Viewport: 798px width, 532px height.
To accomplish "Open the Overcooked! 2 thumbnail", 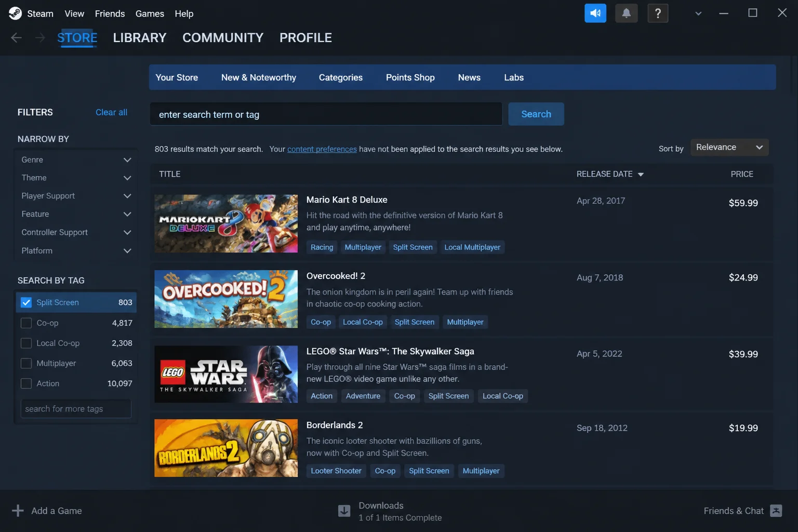I will click(x=226, y=299).
